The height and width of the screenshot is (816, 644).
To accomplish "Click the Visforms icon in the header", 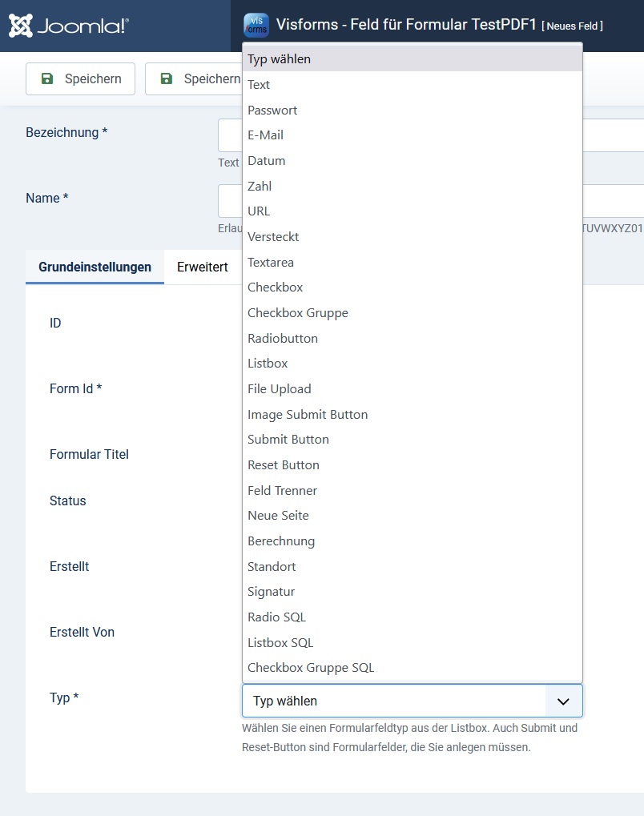I will [256, 26].
